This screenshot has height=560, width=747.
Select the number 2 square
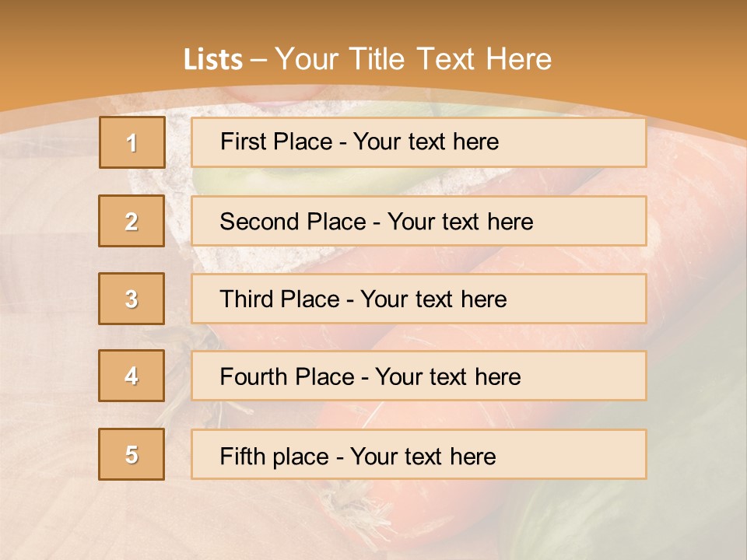[x=132, y=221]
